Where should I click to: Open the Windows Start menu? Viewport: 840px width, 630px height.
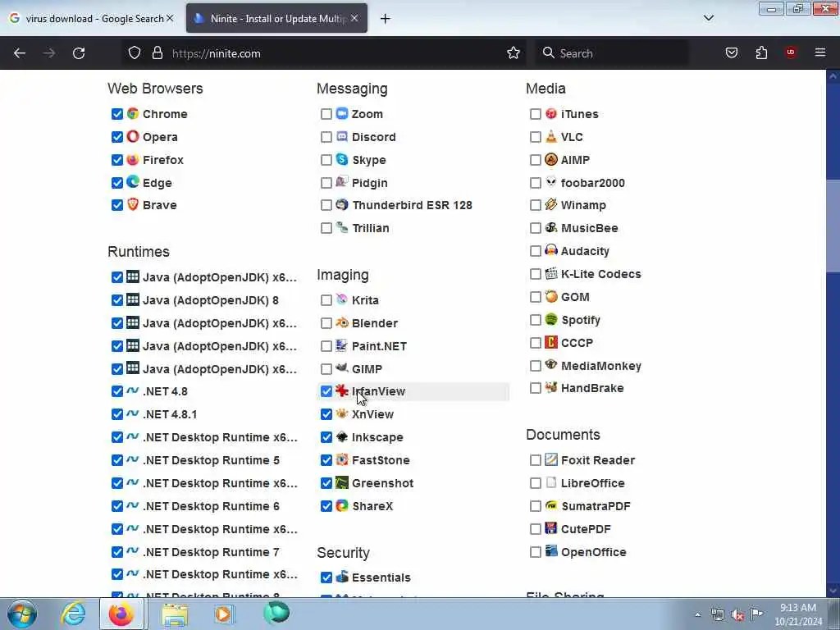click(21, 614)
